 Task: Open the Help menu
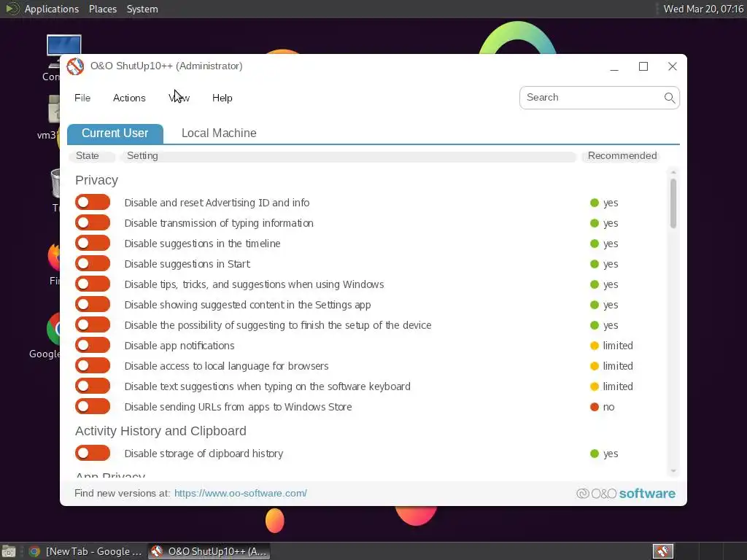(x=222, y=98)
